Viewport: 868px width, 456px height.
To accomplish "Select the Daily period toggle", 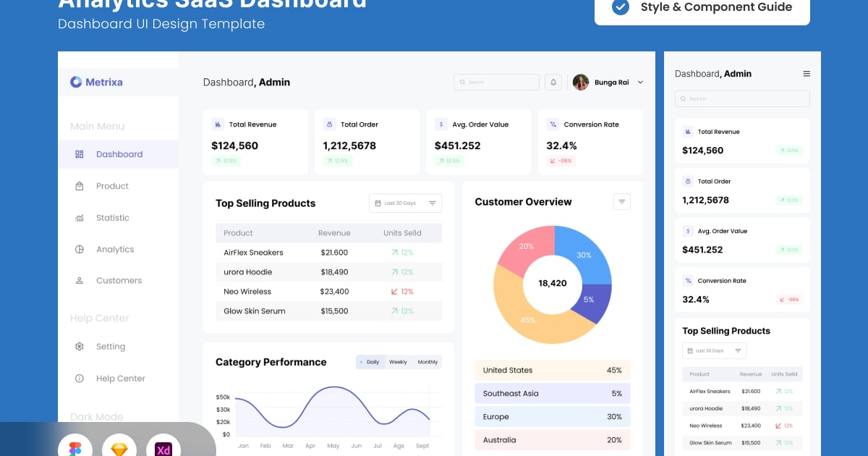I will 370,362.
